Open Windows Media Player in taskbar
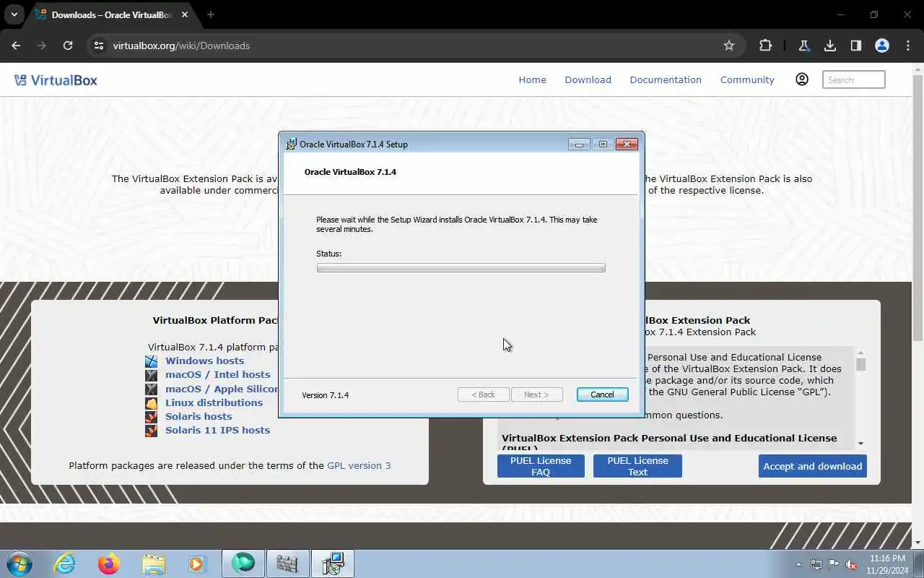 pyautogui.click(x=197, y=564)
